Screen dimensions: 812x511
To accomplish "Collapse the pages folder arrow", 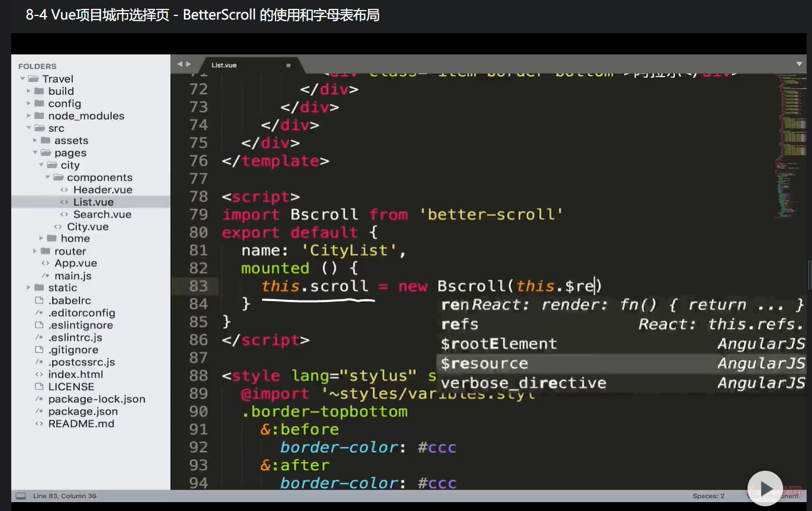I will 35,153.
